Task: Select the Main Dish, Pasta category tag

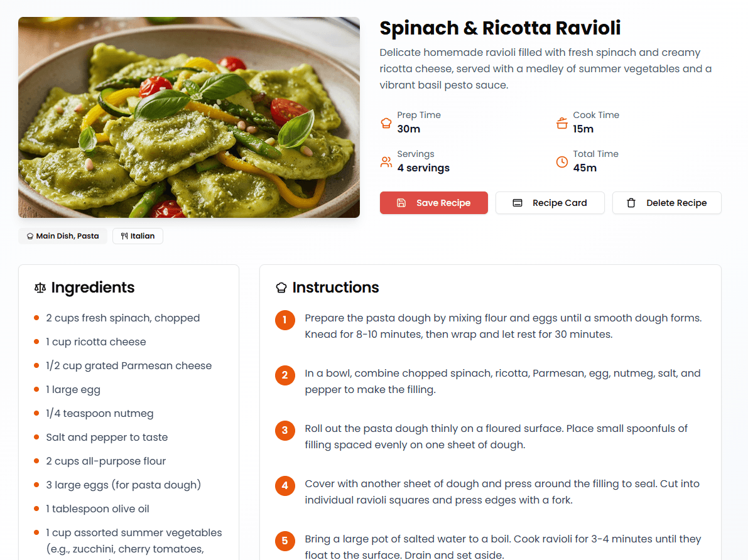Action: [62, 235]
